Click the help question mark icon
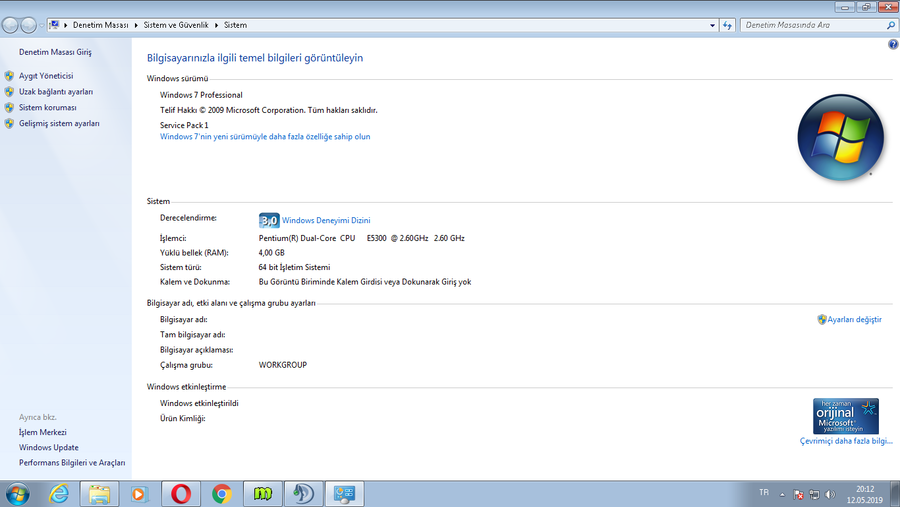 coord(893,44)
